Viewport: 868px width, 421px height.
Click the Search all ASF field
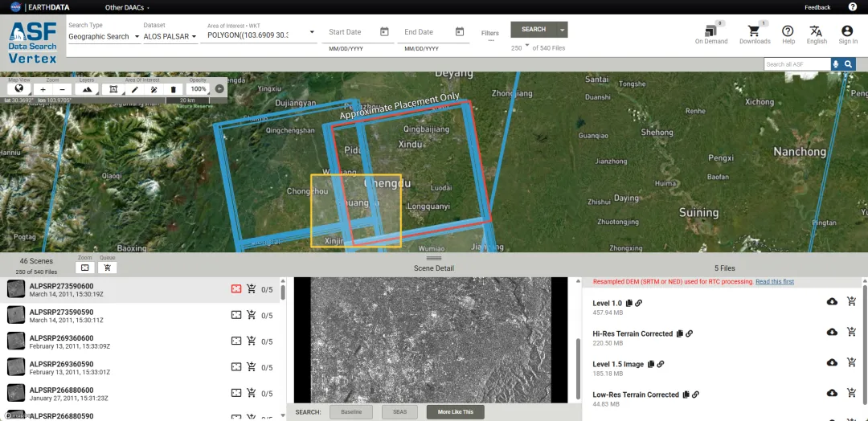pyautogui.click(x=797, y=64)
